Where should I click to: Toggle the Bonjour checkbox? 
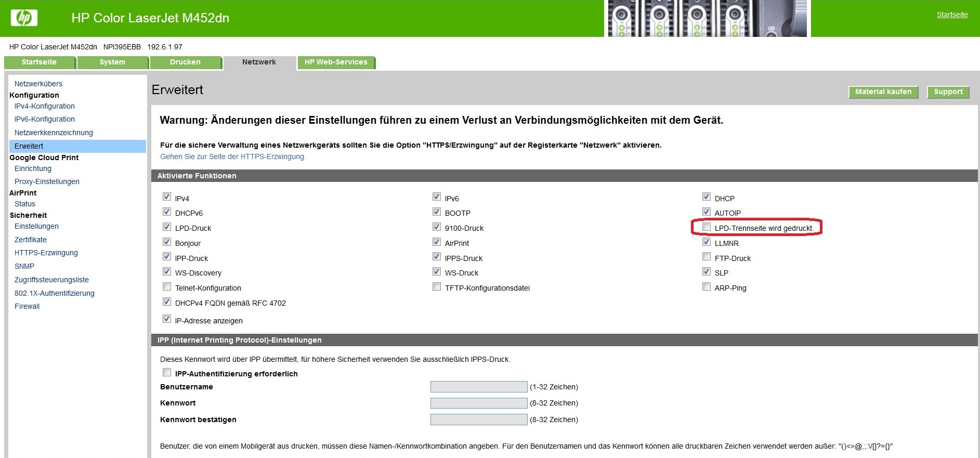167,242
